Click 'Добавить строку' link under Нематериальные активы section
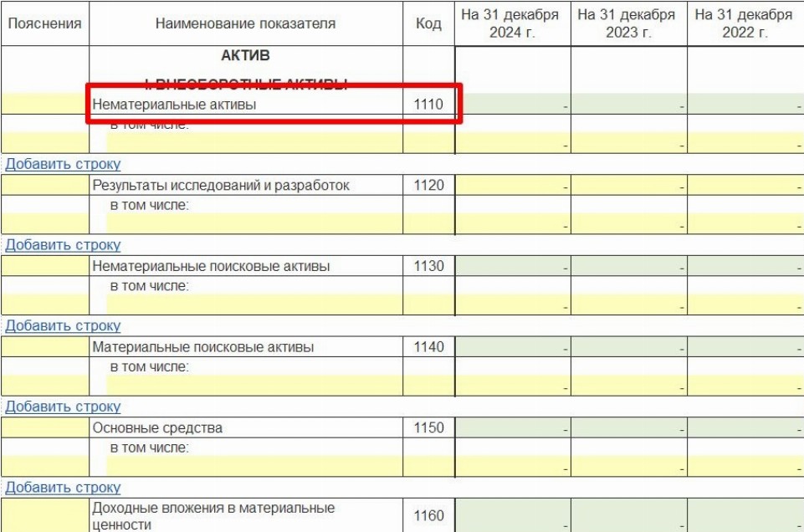The height and width of the screenshot is (532, 804). (63, 164)
